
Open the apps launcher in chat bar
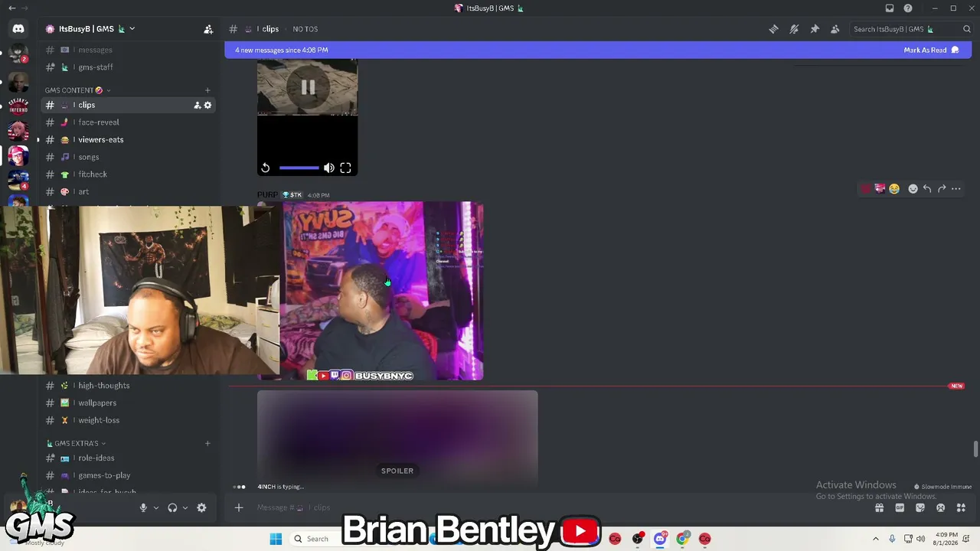(961, 507)
